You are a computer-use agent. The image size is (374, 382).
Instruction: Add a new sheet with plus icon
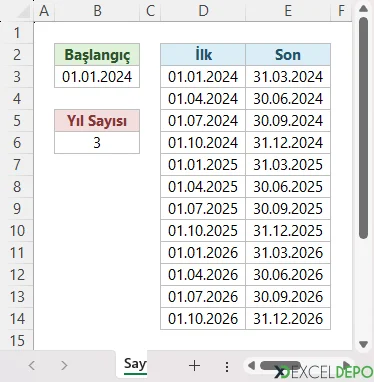[x=194, y=366]
